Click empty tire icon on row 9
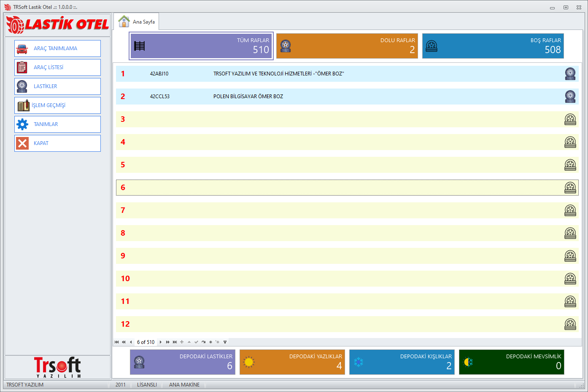This screenshot has height=392, width=588. [570, 256]
